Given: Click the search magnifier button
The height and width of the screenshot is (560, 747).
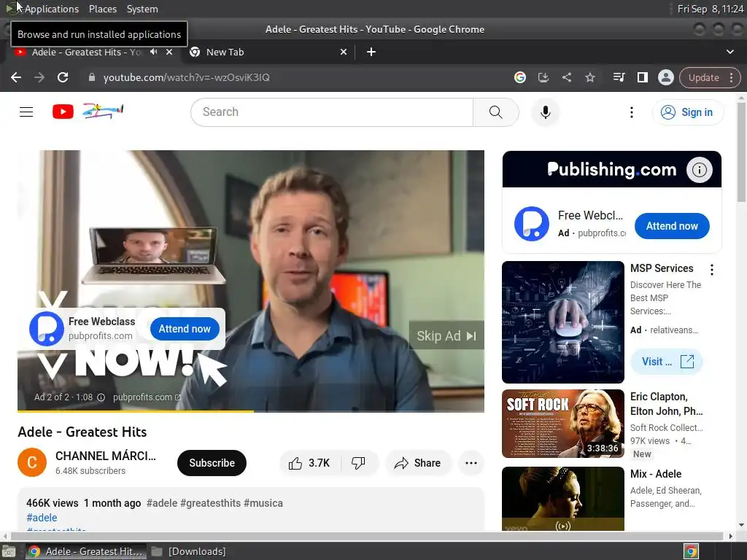Looking at the screenshot, I should coord(495,112).
